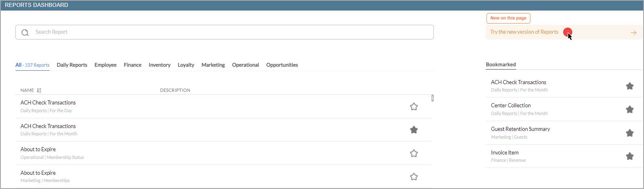Image resolution: width=644 pixels, height=189 pixels.
Task: Bookmark the Operational About to Expire report
Action: pyautogui.click(x=414, y=153)
